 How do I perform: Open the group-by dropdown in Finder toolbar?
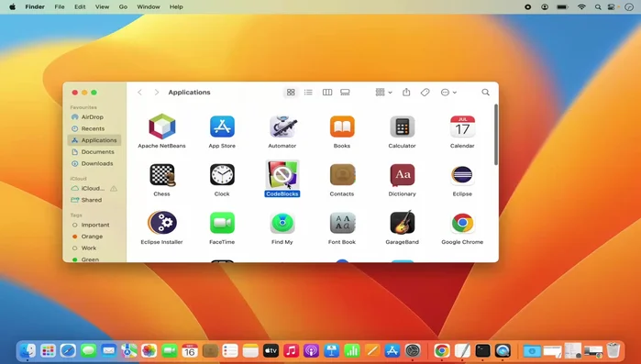383,93
